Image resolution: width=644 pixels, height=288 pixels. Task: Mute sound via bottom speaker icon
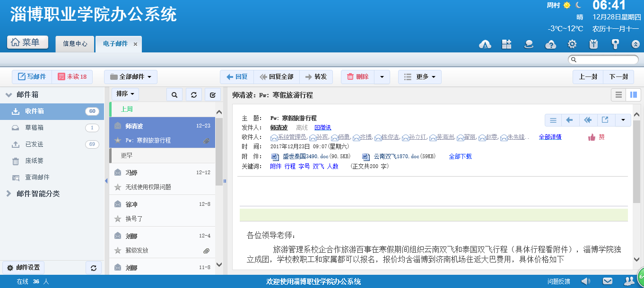(x=585, y=282)
